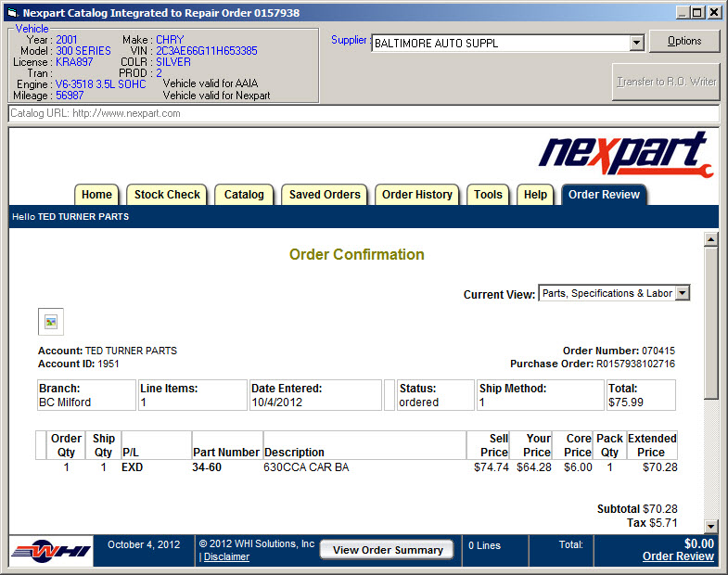Go to the Saved Orders tab

(325, 195)
